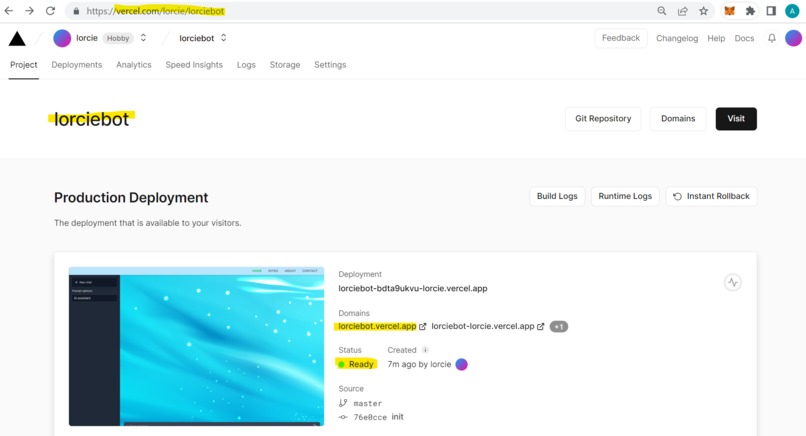This screenshot has height=436, width=806.
Task: Open the MetaMask fox extension
Action: coord(729,11)
